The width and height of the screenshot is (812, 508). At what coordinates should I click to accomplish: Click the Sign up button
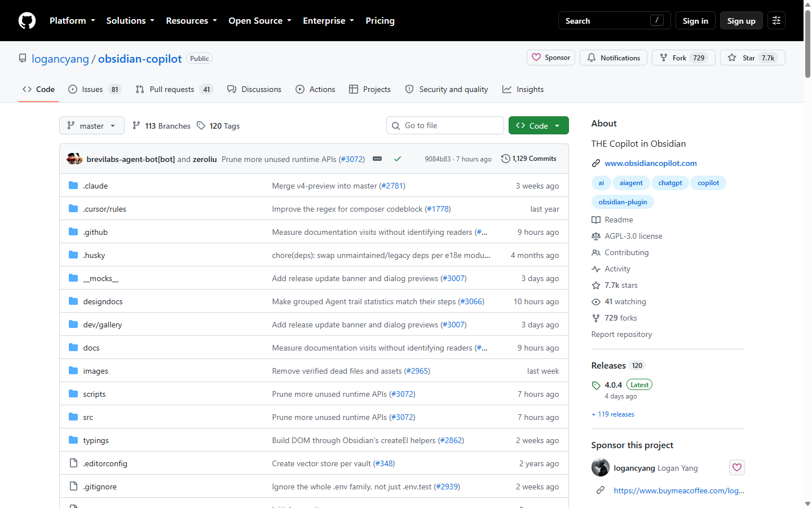742,20
